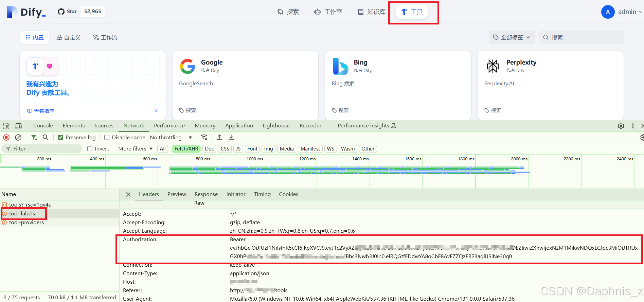This screenshot has width=644, height=302.
Task: Switch to the 自定义 tab
Action: pyautogui.click(x=68, y=37)
